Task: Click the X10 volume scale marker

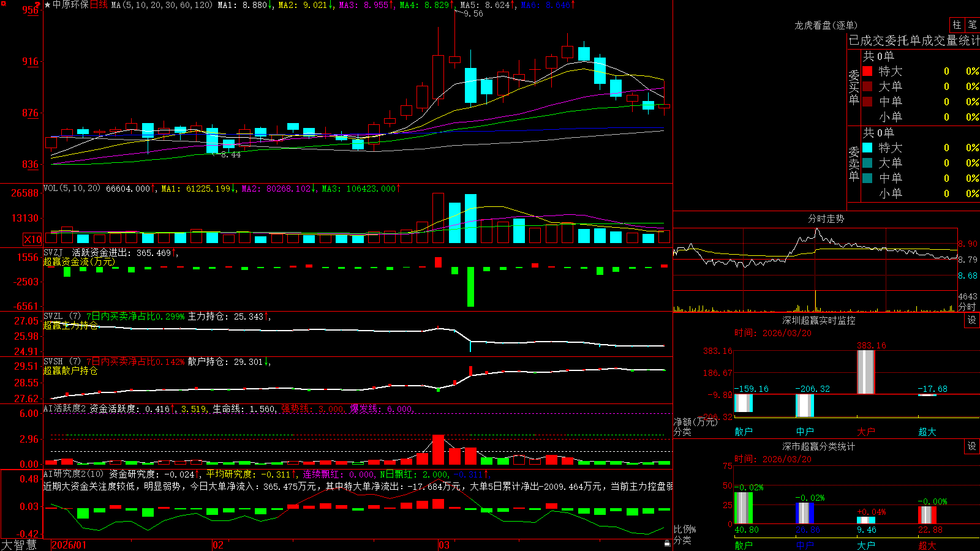Action: click(x=32, y=239)
